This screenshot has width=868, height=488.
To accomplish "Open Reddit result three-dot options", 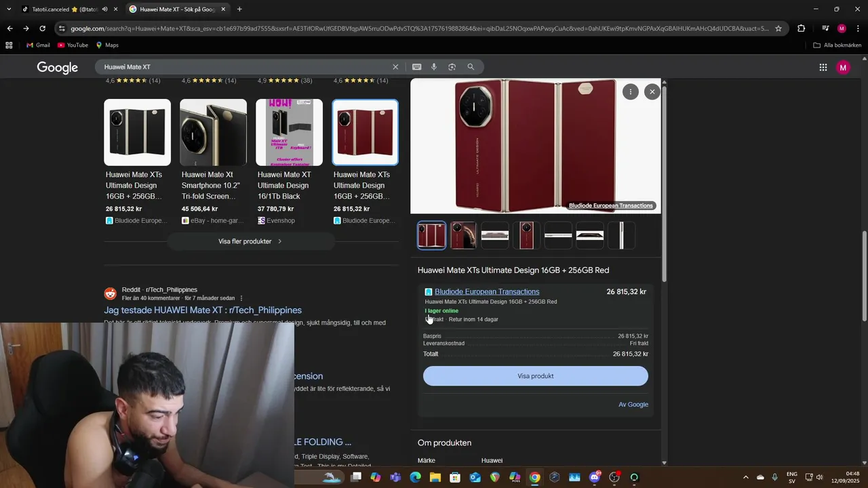I will coord(241,298).
